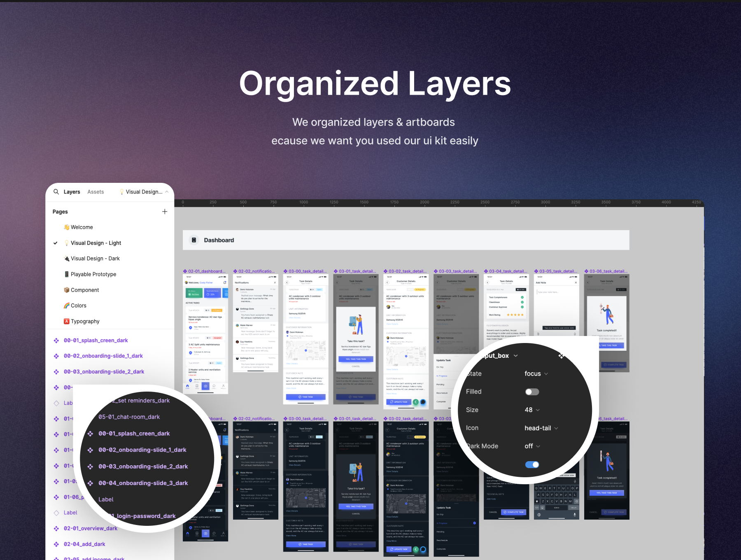Screen dimensions: 741x560
Task: Click component icon beside 02-01_overview_dark layer
Action: pyautogui.click(x=56, y=528)
